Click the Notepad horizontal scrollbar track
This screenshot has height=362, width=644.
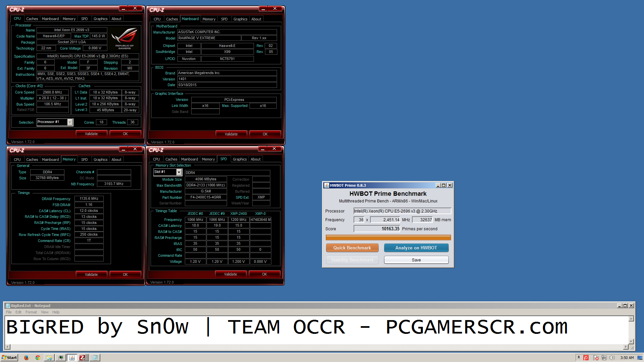pyautogui.click(x=317, y=347)
